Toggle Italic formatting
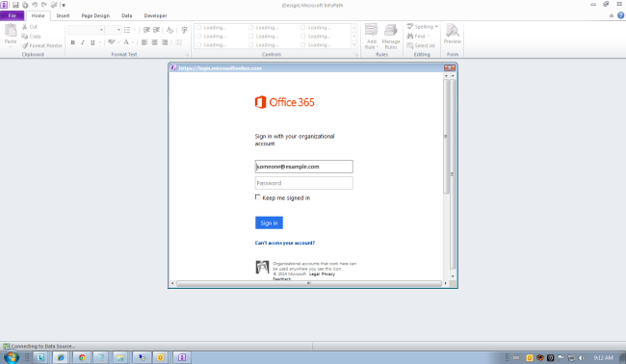626x364 pixels. click(x=83, y=42)
